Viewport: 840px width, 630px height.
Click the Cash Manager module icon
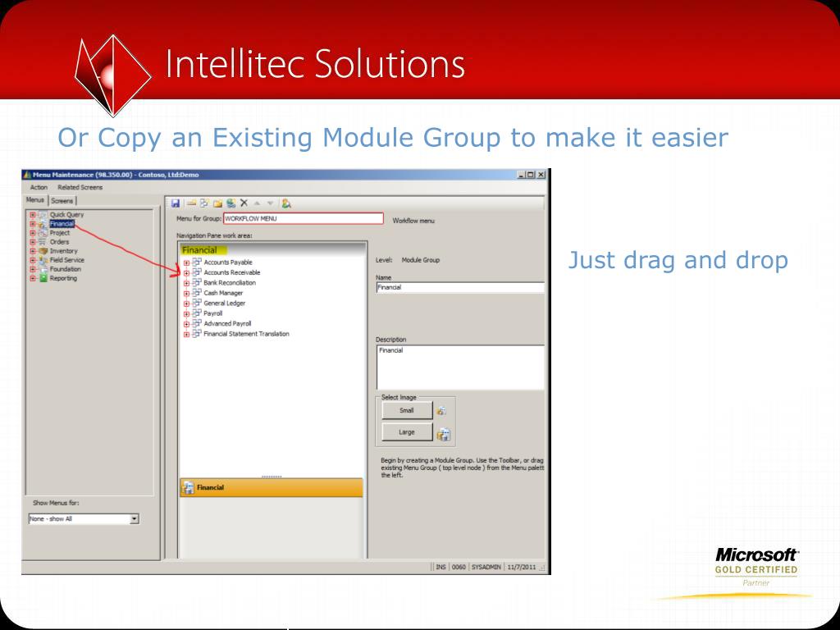tap(197, 293)
